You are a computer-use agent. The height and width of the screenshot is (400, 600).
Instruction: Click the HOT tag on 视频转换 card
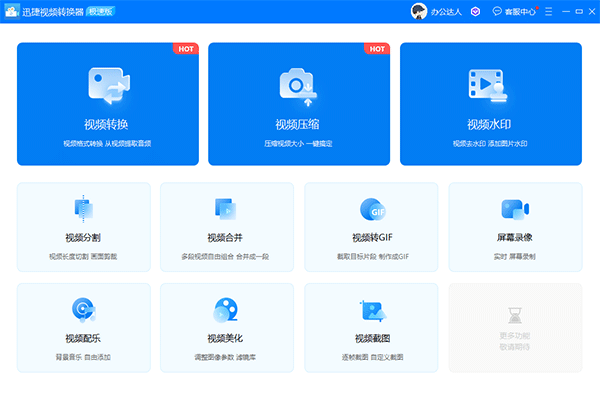point(186,49)
